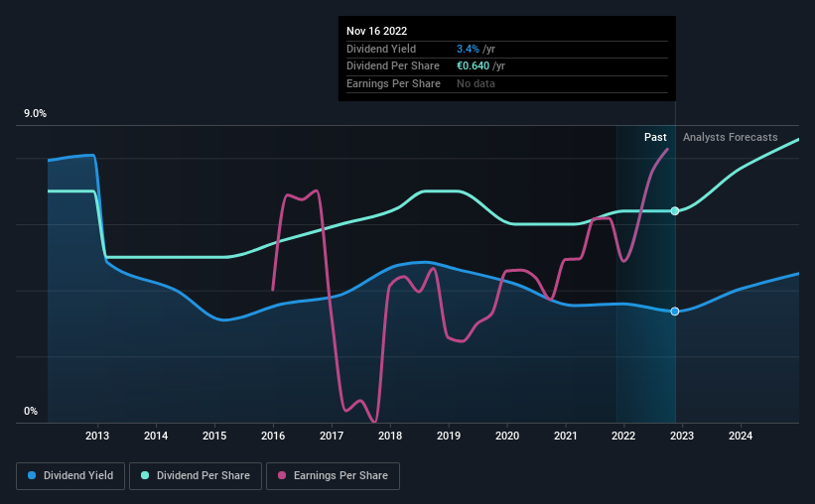
Task: Click the pink Earnings Per Share legend dot
Action: pyautogui.click(x=282, y=475)
